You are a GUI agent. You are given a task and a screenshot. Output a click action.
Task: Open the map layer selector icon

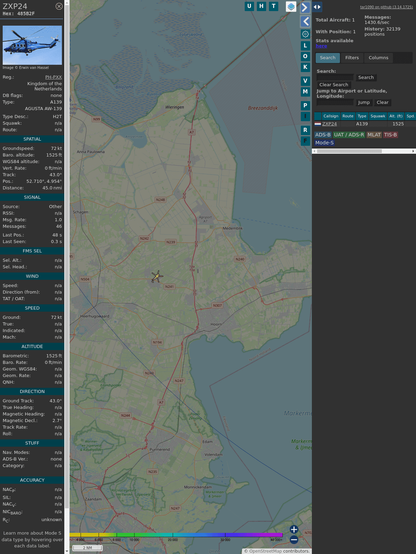291,6
